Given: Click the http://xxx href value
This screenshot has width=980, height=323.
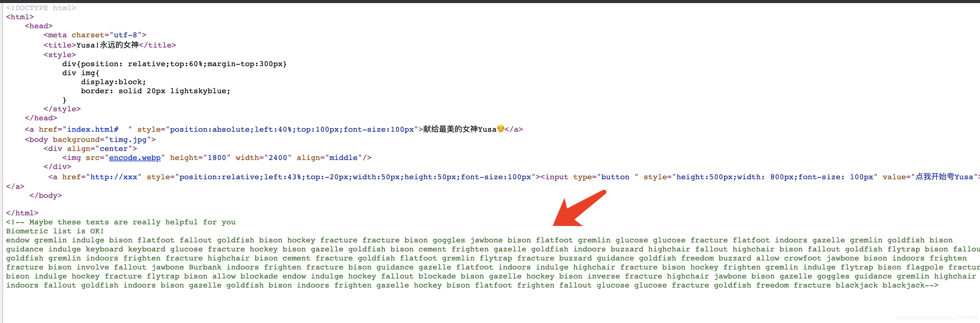Looking at the screenshot, I should [114, 177].
